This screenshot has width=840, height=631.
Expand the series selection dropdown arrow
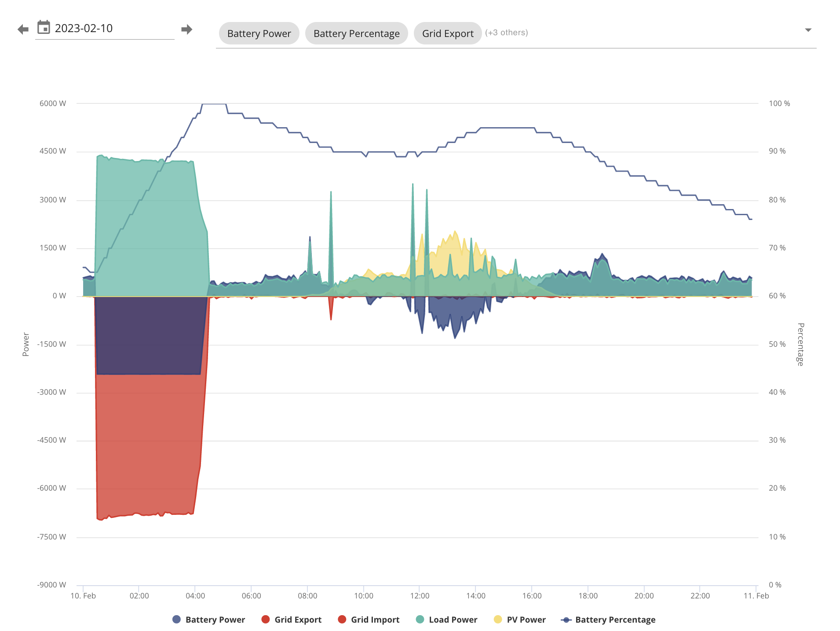click(x=808, y=30)
